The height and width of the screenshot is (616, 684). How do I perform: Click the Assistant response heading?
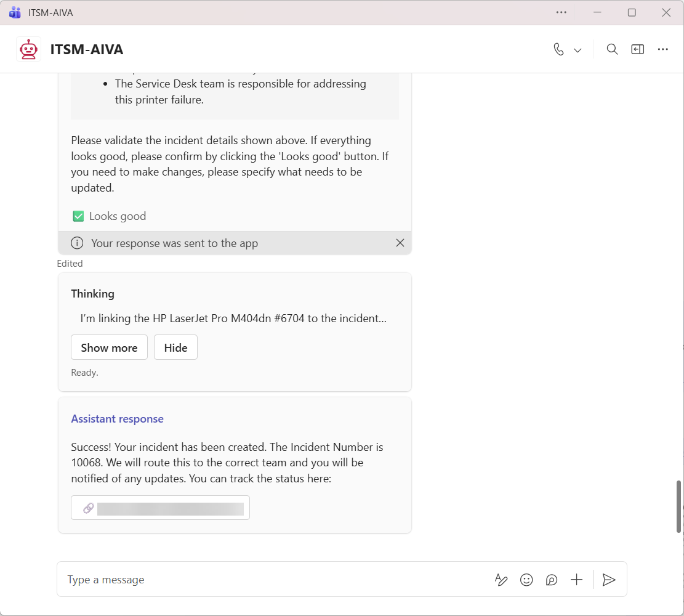(x=117, y=419)
